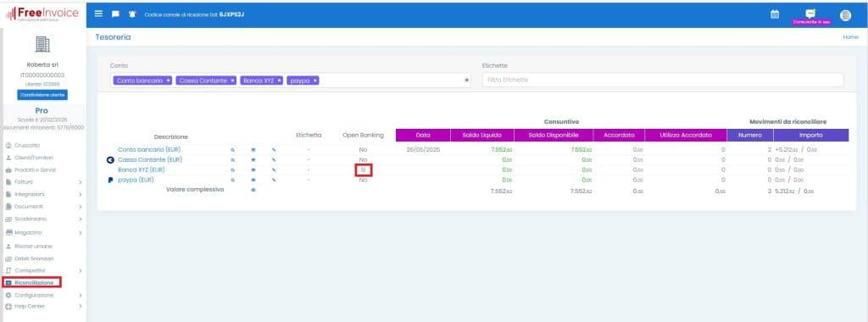
Task: Click the Cassa Contante account logo icon
Action: pyautogui.click(x=109, y=160)
